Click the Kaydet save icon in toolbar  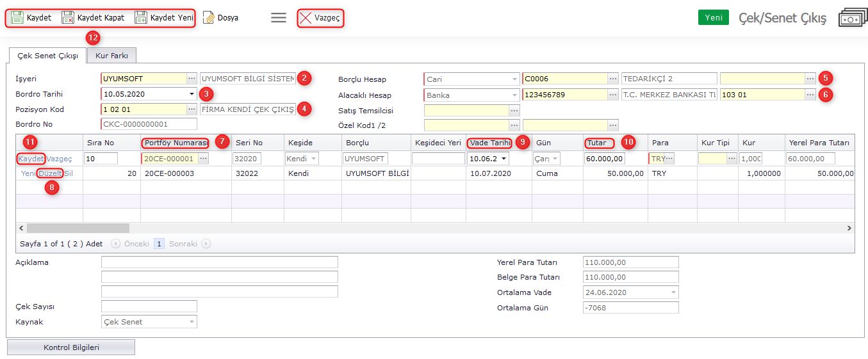click(17, 18)
